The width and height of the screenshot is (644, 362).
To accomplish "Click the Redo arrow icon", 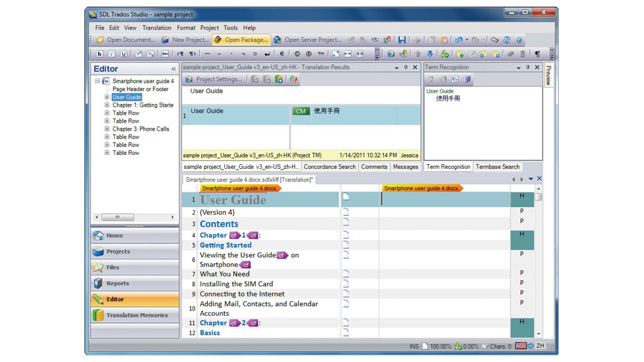I will pyautogui.click(x=475, y=40).
